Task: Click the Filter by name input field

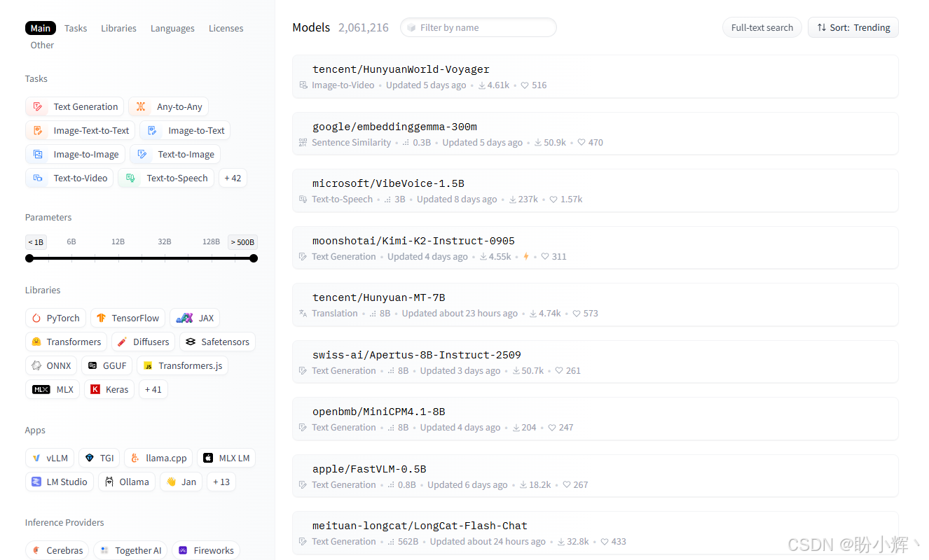Action: tap(479, 28)
